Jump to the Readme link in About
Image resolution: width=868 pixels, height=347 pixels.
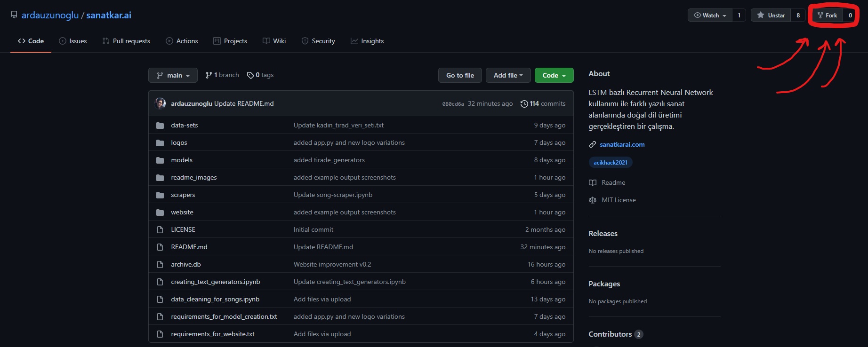pyautogui.click(x=613, y=182)
